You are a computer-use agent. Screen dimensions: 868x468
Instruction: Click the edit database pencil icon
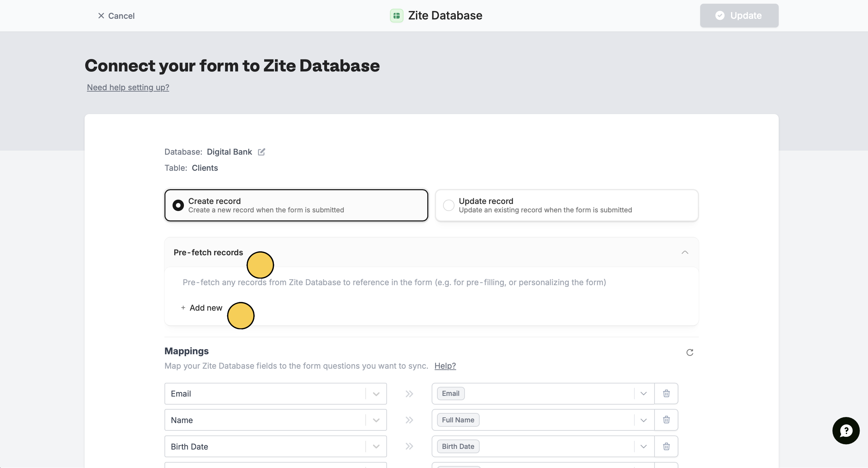(x=261, y=152)
